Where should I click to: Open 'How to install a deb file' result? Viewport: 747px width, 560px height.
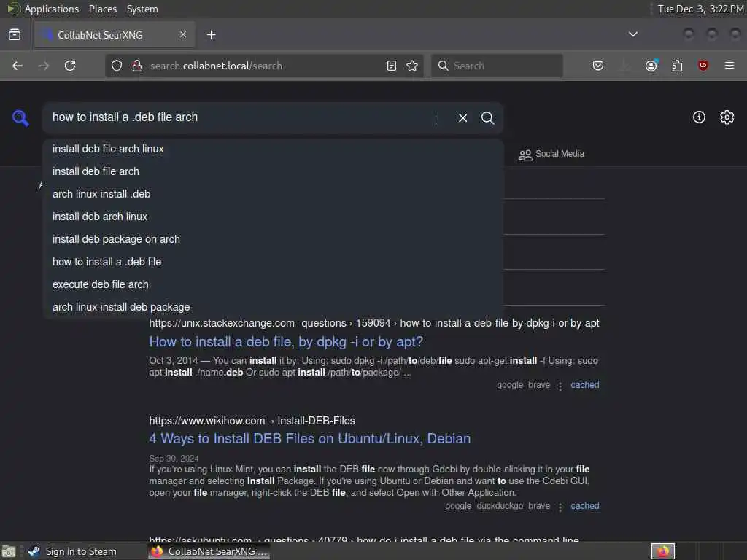click(286, 342)
